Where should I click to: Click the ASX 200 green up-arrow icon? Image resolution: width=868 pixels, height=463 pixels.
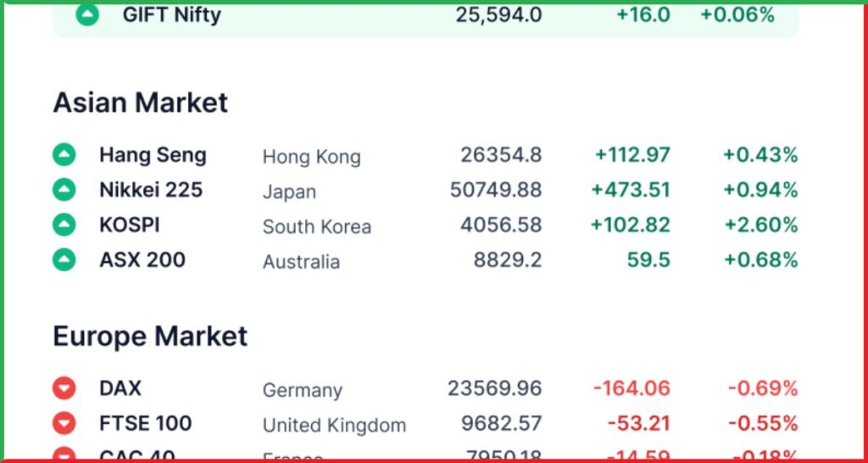pos(64,259)
